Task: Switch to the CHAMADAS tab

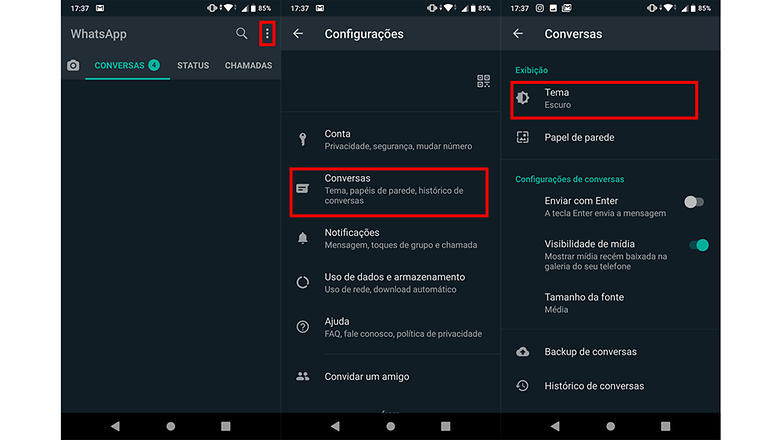Action: pos(248,65)
